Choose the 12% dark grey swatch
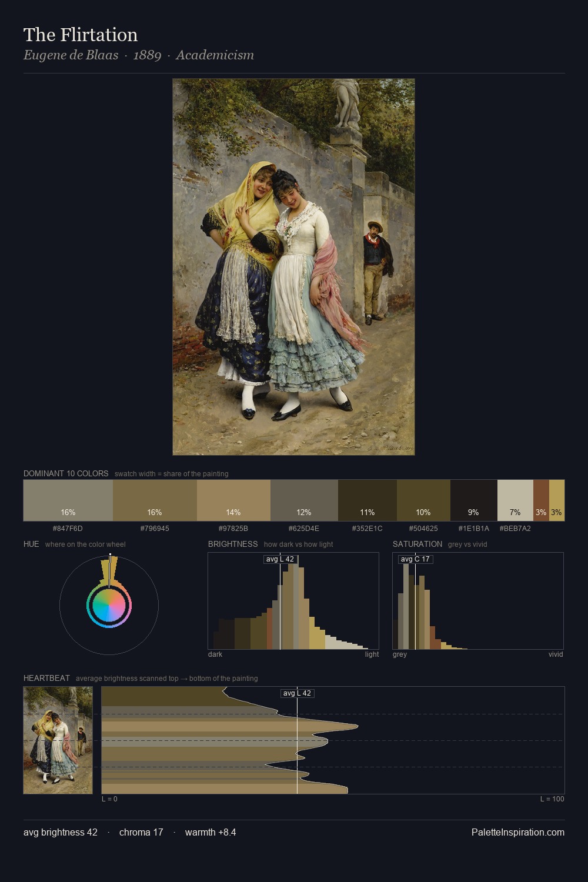The width and height of the screenshot is (588, 882). point(304,500)
